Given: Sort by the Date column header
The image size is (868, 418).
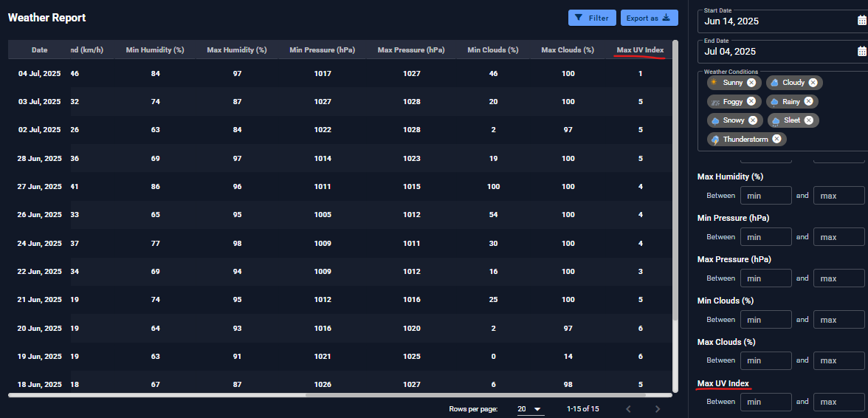Looking at the screenshot, I should click(39, 49).
